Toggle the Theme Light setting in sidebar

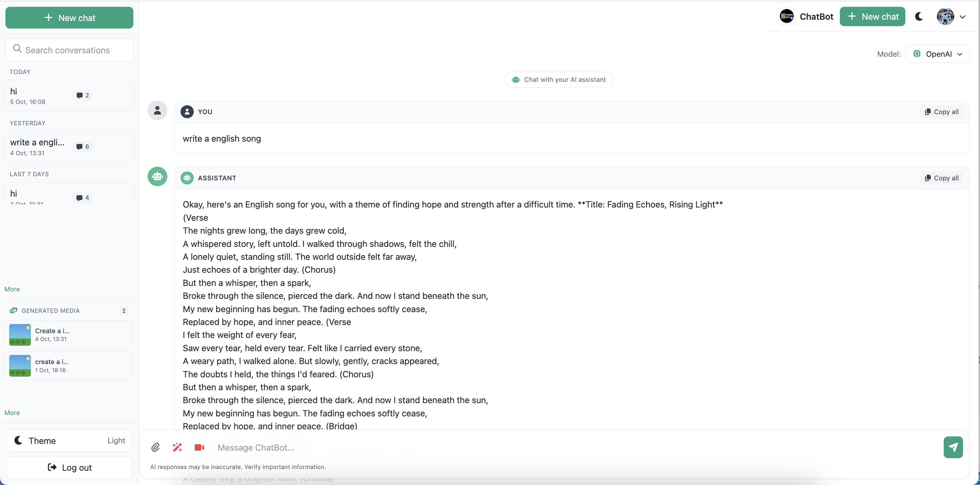tap(69, 441)
